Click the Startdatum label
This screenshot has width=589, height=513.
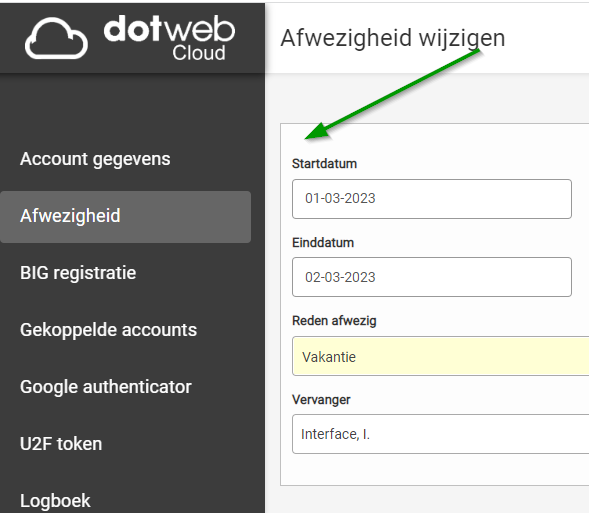coord(325,164)
